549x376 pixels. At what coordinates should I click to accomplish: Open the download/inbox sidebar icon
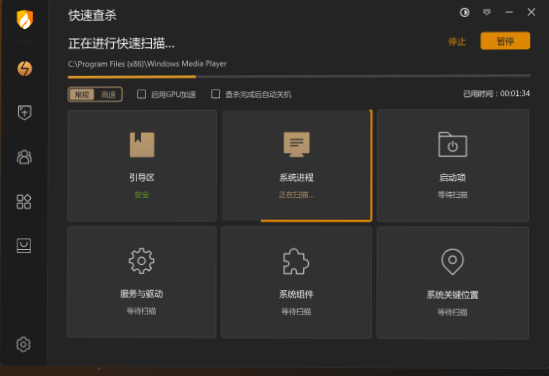coord(24,246)
